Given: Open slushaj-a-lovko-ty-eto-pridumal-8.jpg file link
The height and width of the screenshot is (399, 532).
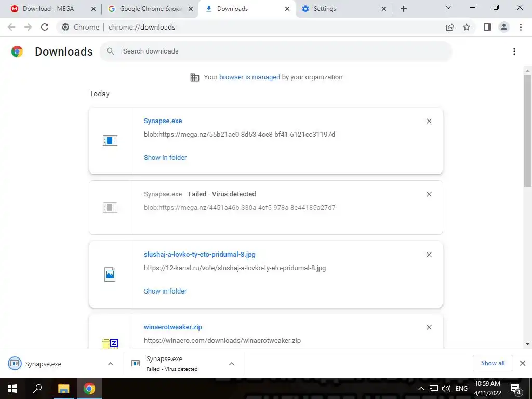Looking at the screenshot, I should coord(199,255).
